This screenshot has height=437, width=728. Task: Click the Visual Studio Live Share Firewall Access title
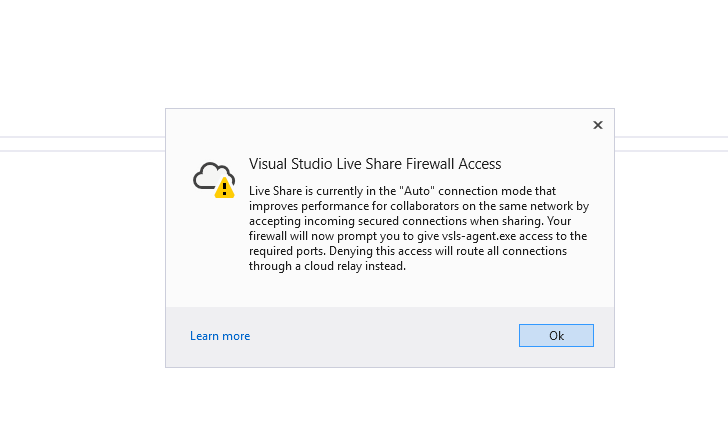[x=375, y=164]
